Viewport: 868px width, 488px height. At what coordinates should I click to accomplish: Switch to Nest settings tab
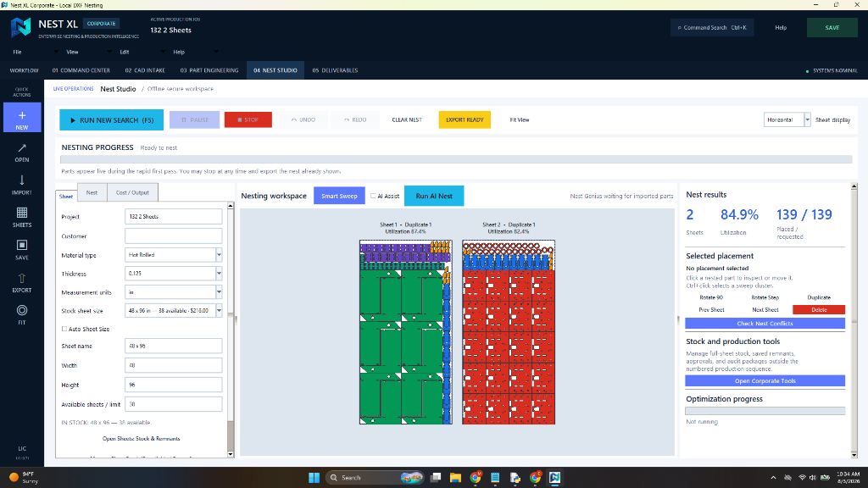(92, 192)
